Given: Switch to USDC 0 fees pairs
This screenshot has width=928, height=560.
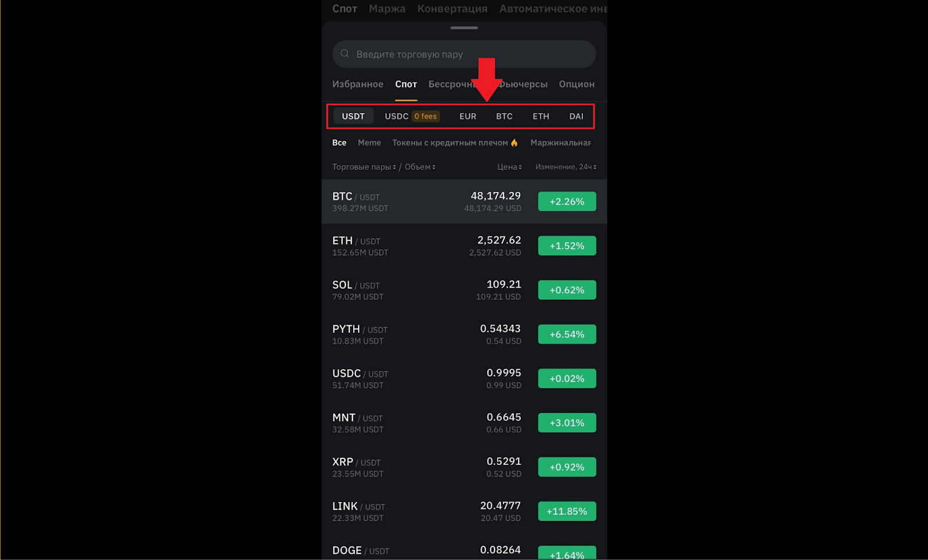Looking at the screenshot, I should [412, 117].
